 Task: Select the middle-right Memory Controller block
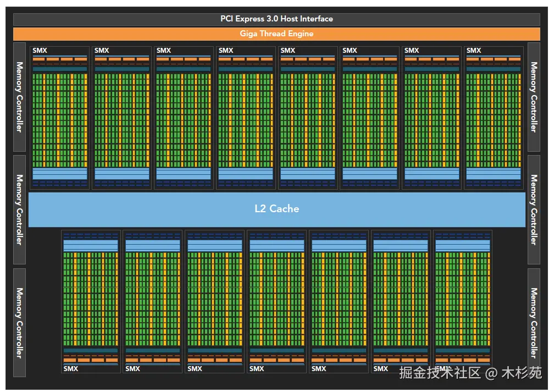534,209
